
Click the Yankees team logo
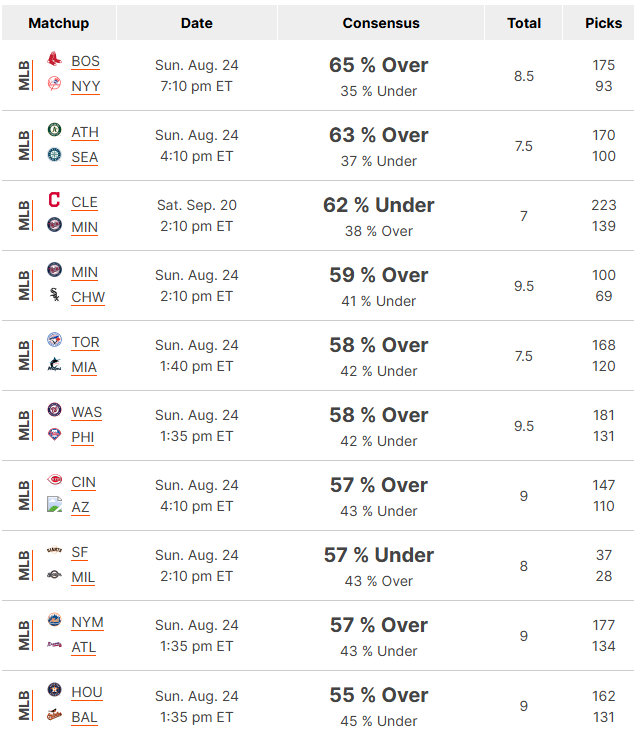point(54,83)
